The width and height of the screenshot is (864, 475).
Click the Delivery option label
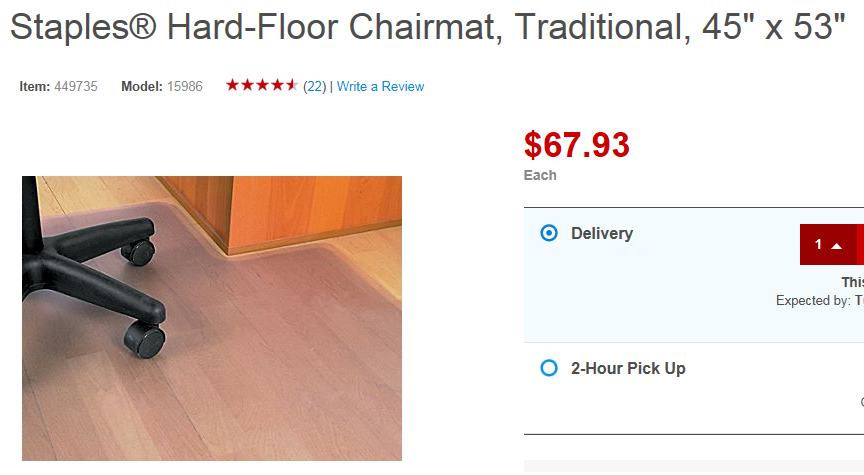602,234
